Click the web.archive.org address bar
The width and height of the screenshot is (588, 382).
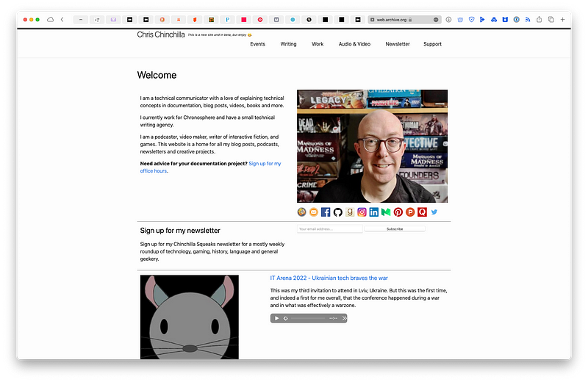point(404,20)
